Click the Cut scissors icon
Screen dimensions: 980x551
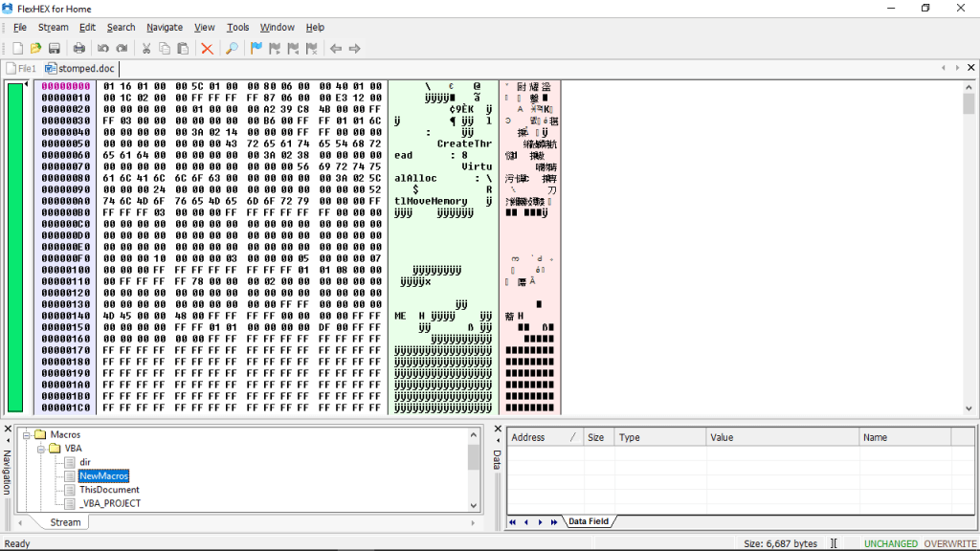(x=146, y=49)
